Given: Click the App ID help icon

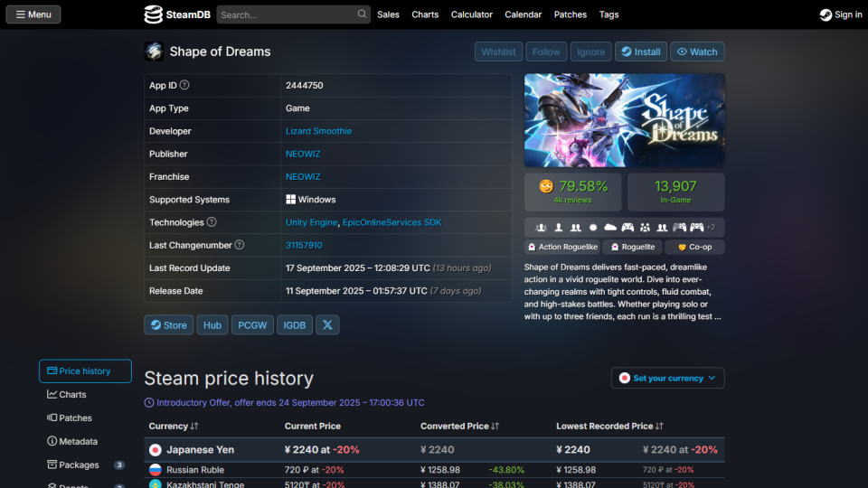Looking at the screenshot, I should (x=184, y=85).
